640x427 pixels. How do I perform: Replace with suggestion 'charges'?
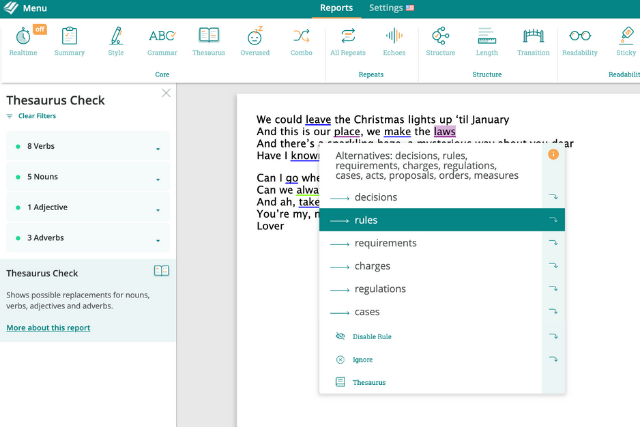431,266
